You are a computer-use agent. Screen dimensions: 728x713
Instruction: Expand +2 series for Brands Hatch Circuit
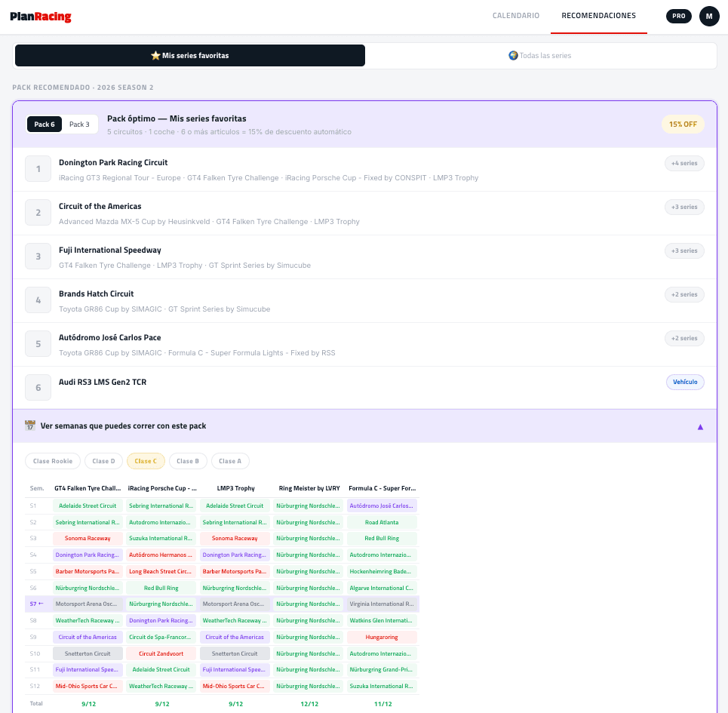click(684, 294)
